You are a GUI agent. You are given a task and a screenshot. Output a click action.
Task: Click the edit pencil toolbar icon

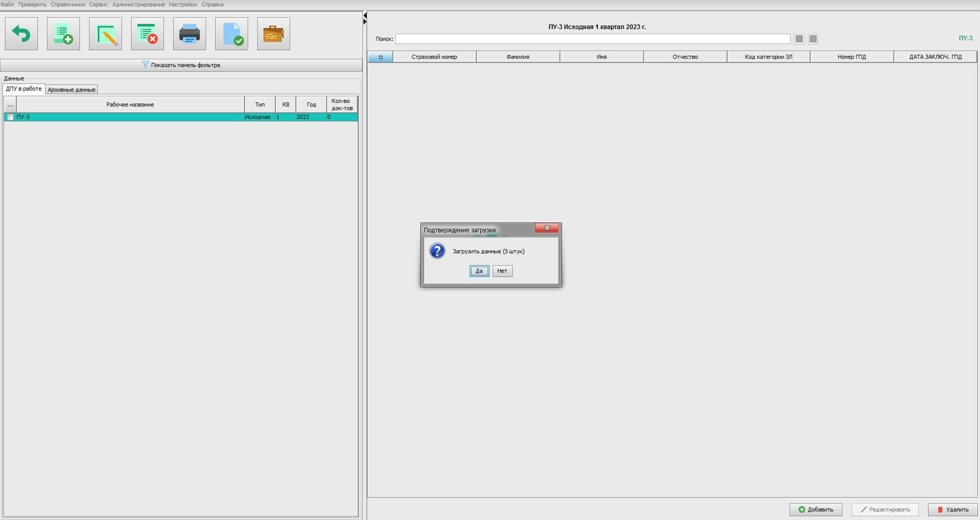pyautogui.click(x=106, y=34)
